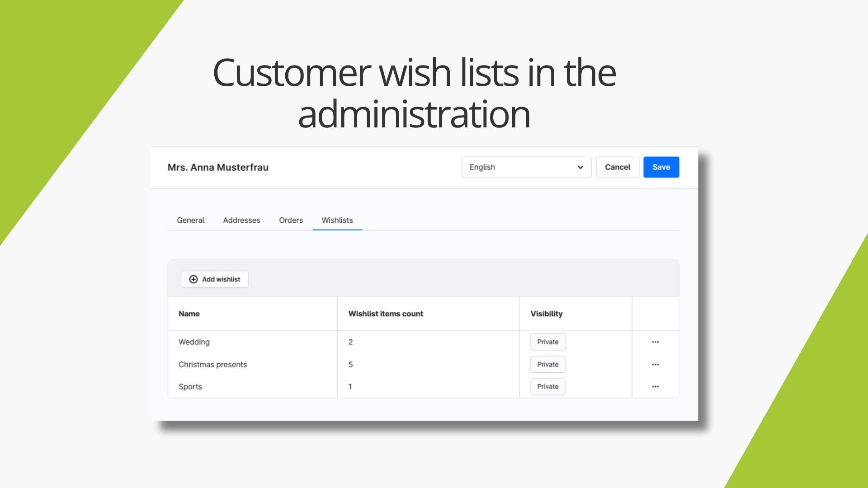Viewport: 868px width, 488px height.
Task: Expand the English language dropdown chevron
Action: tap(580, 167)
